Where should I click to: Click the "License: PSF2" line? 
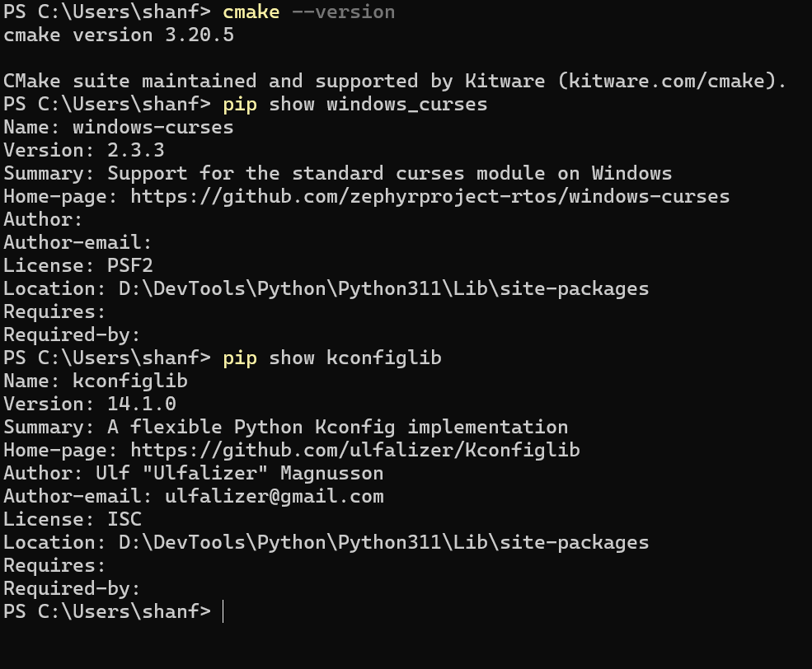[78, 265]
